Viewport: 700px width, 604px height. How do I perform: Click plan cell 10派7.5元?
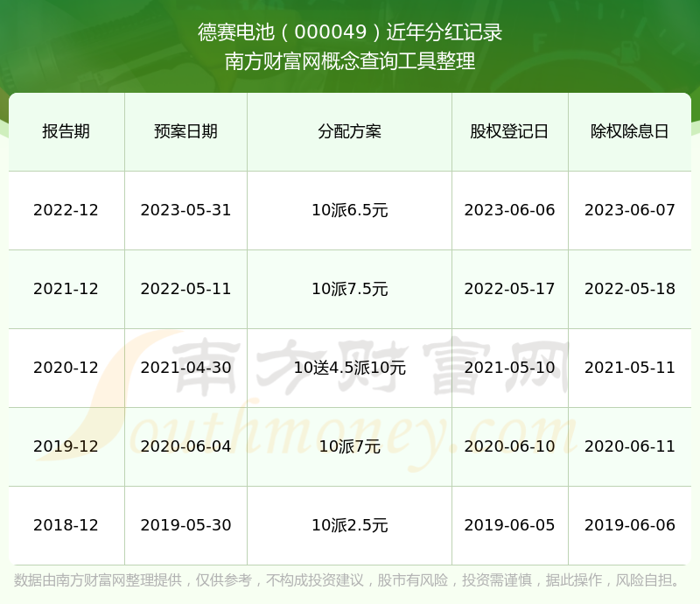pos(349,289)
